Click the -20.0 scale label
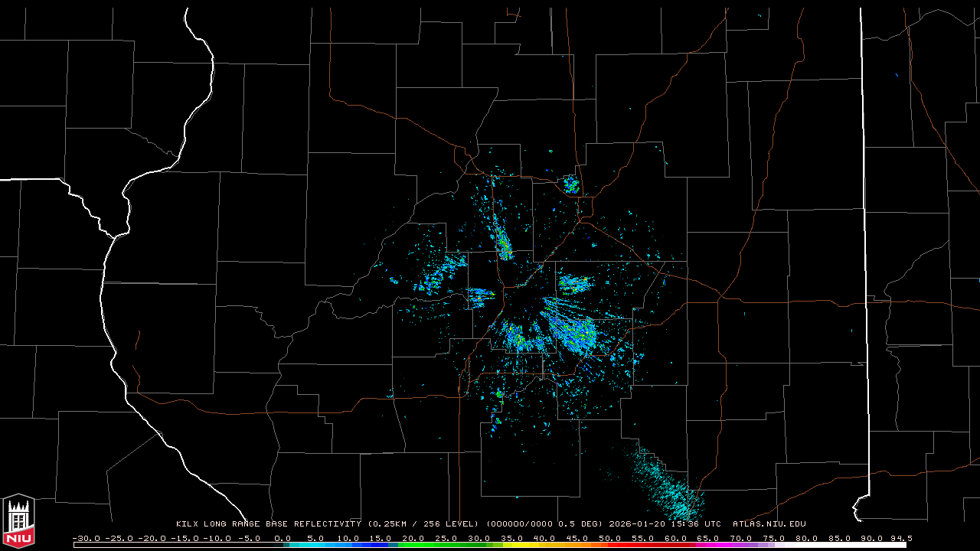 pyautogui.click(x=152, y=538)
